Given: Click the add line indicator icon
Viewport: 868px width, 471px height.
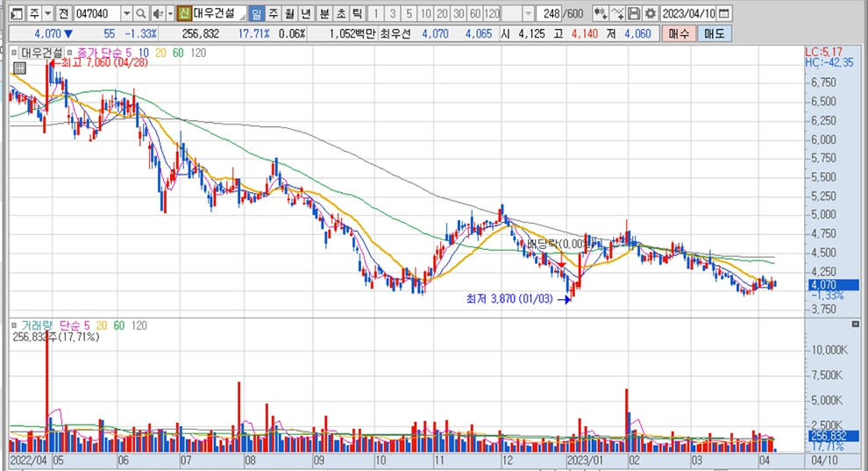Looking at the screenshot, I should tap(618, 13).
